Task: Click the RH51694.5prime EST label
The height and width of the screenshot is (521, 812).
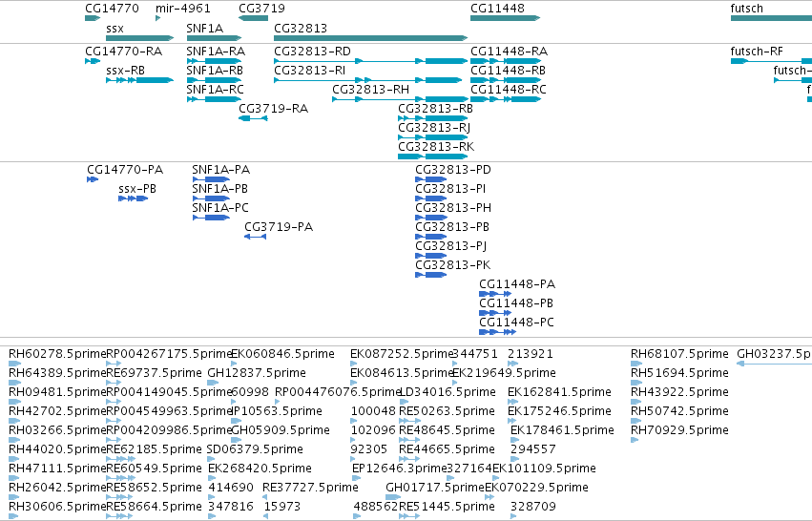Action: (x=679, y=373)
